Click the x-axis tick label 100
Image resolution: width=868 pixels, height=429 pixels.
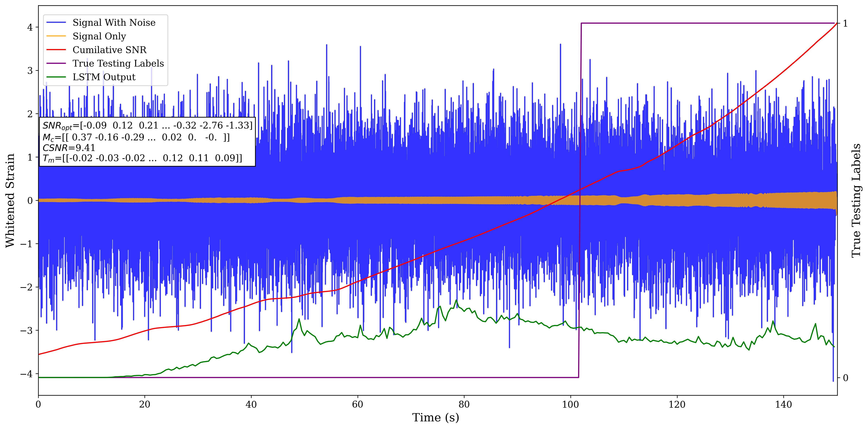[x=570, y=404]
